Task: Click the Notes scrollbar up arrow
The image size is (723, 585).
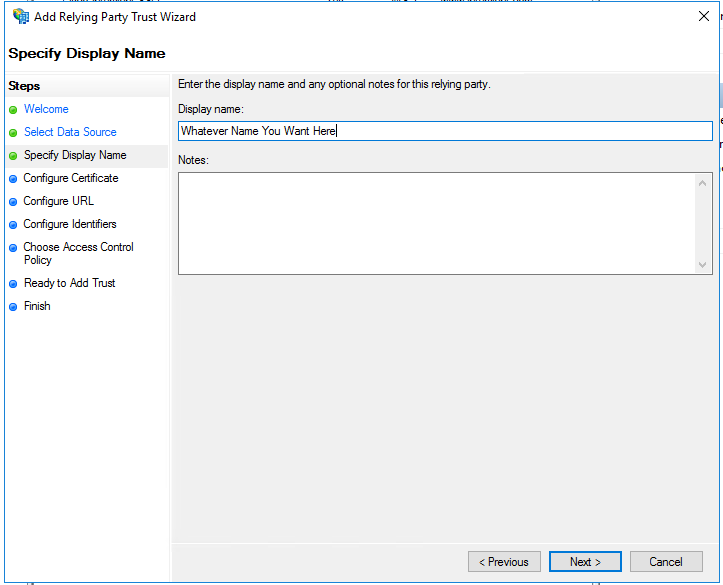Action: [x=703, y=183]
